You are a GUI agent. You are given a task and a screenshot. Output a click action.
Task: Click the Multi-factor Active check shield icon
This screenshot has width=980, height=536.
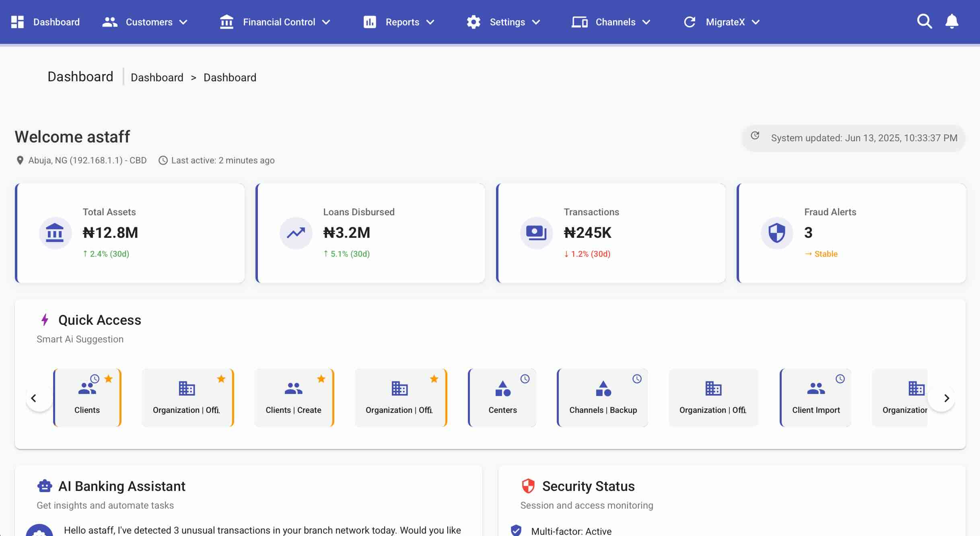[516, 530]
